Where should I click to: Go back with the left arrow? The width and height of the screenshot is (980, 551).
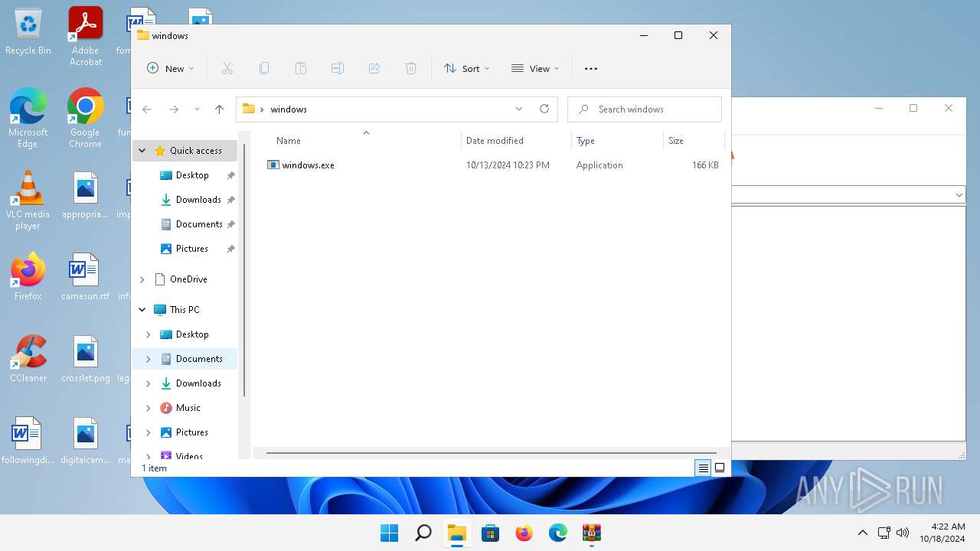(x=147, y=109)
